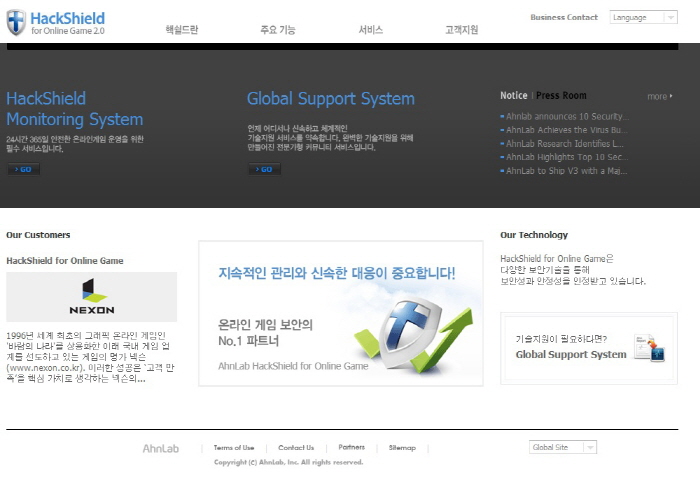Open the 서비스 menu

[371, 30]
